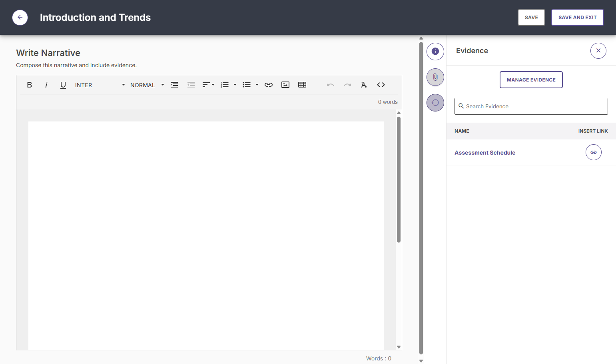The height and width of the screenshot is (364, 616).
Task: Click MANAGE EVIDENCE button
Action: (531, 80)
